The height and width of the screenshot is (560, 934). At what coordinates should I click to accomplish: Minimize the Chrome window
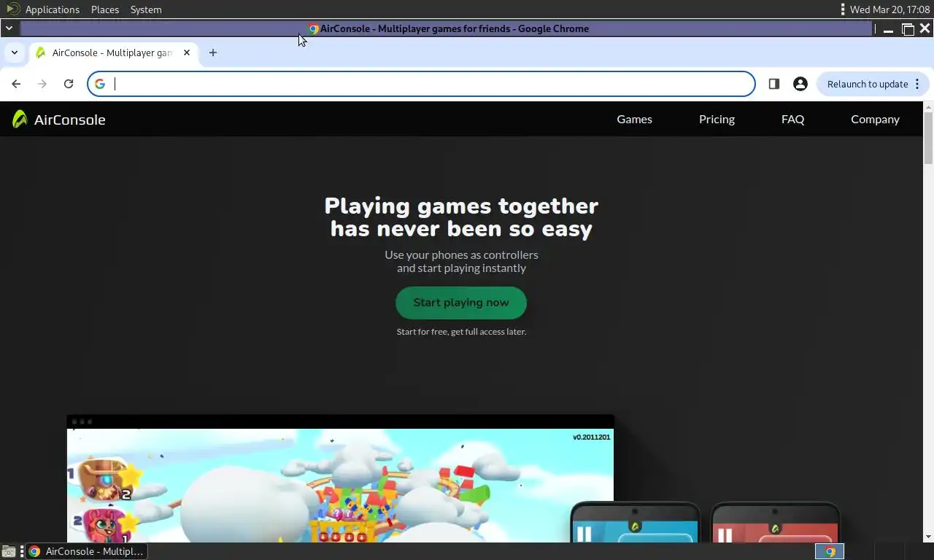888,29
